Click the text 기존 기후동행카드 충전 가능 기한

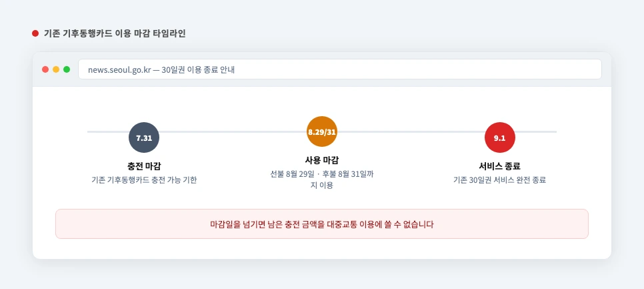coord(144,180)
